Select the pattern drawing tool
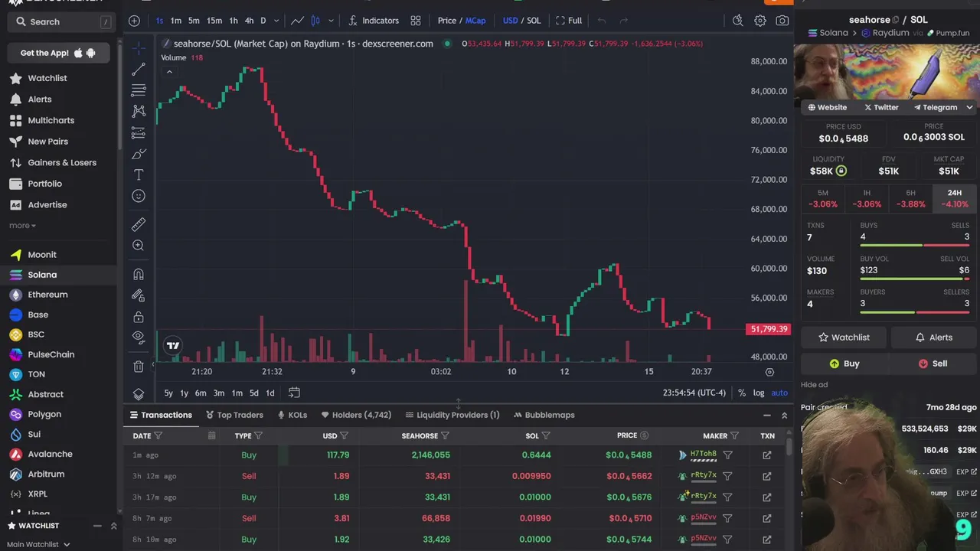Screen dimensions: 980x551 point(139,112)
